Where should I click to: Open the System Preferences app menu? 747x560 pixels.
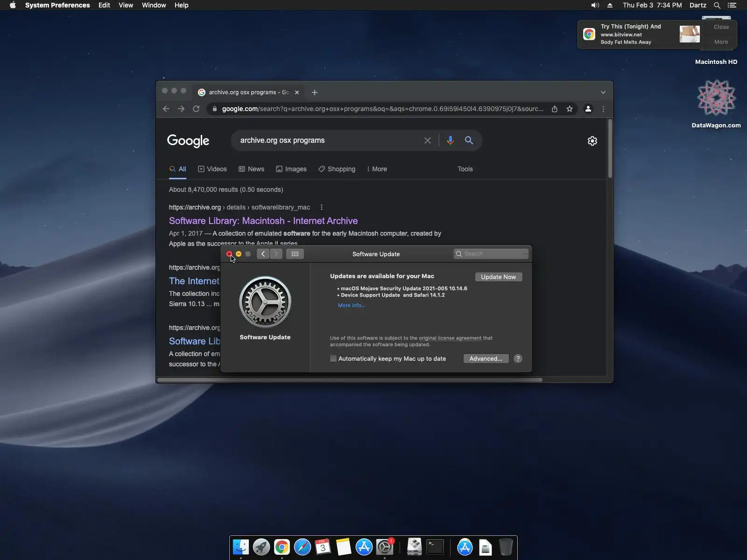click(57, 5)
